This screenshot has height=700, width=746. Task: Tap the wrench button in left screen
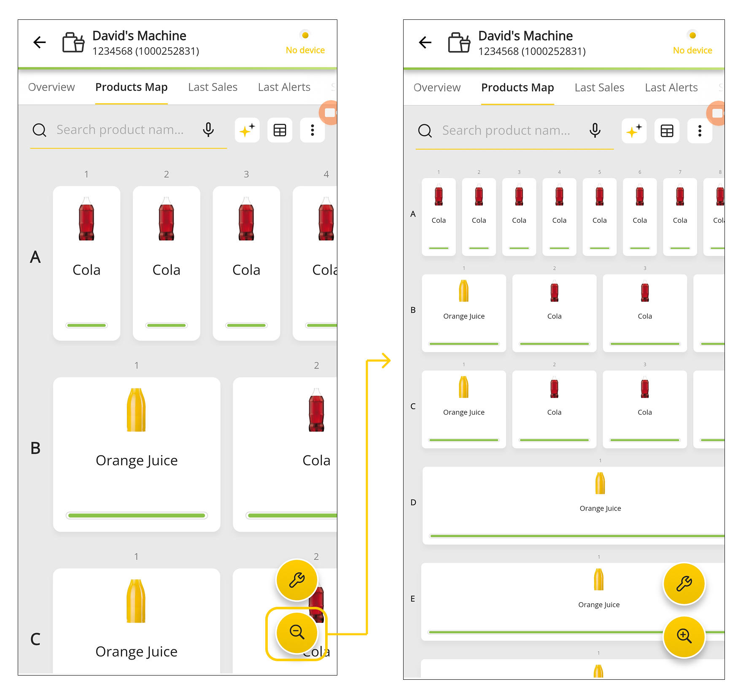point(296,580)
